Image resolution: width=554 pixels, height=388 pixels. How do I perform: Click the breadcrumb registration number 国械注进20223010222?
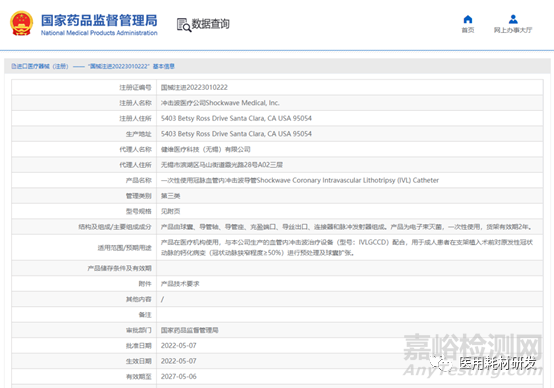[x=119, y=66]
